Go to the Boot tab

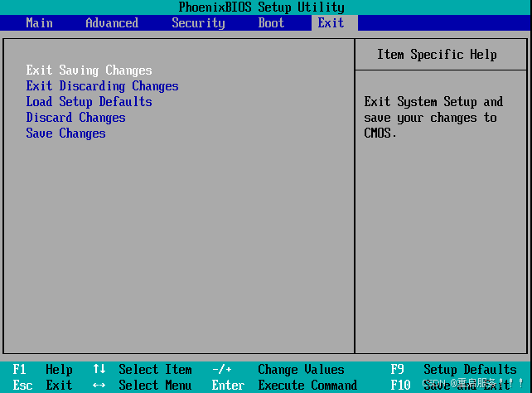271,23
